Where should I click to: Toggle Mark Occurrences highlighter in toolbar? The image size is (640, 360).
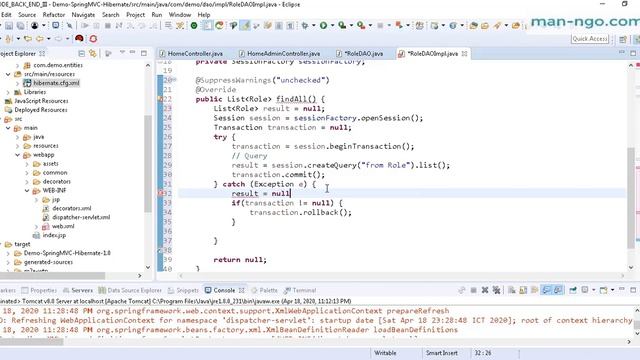[x=245, y=26]
